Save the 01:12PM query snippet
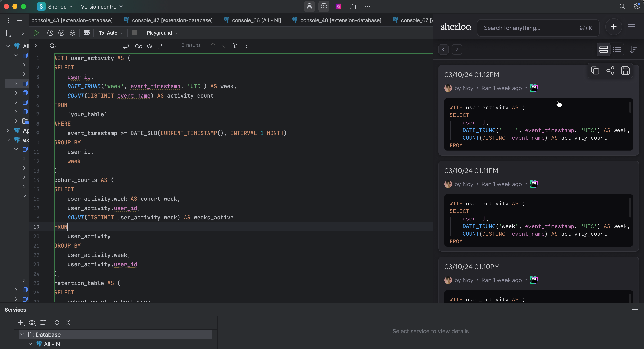Viewport: 644px width, 349px height. tap(625, 71)
